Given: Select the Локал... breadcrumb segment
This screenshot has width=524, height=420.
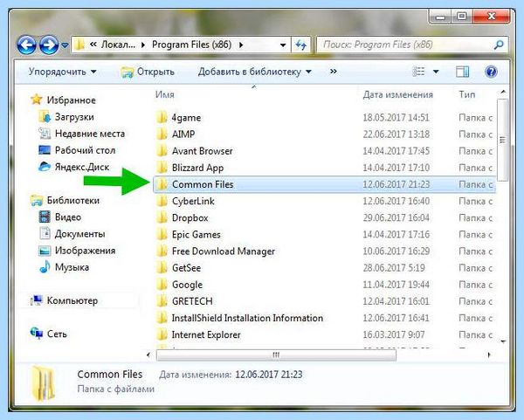Looking at the screenshot, I should (x=118, y=45).
